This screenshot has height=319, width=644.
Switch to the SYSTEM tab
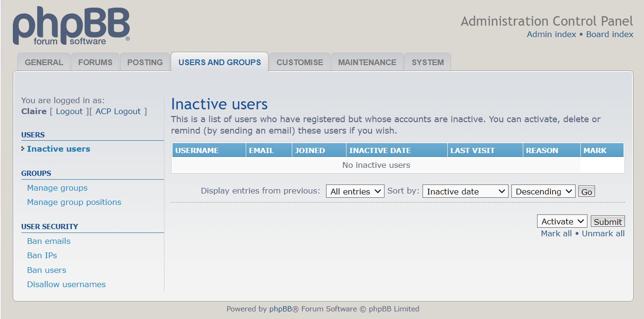[427, 62]
